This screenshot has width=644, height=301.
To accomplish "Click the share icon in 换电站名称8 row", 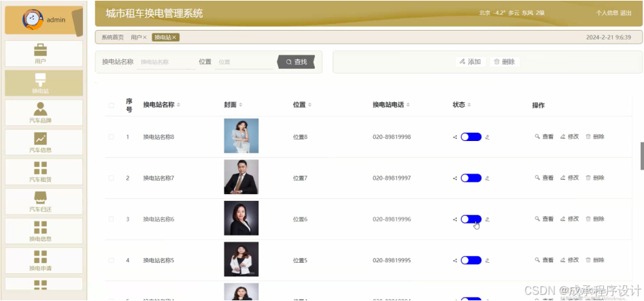I will [455, 137].
